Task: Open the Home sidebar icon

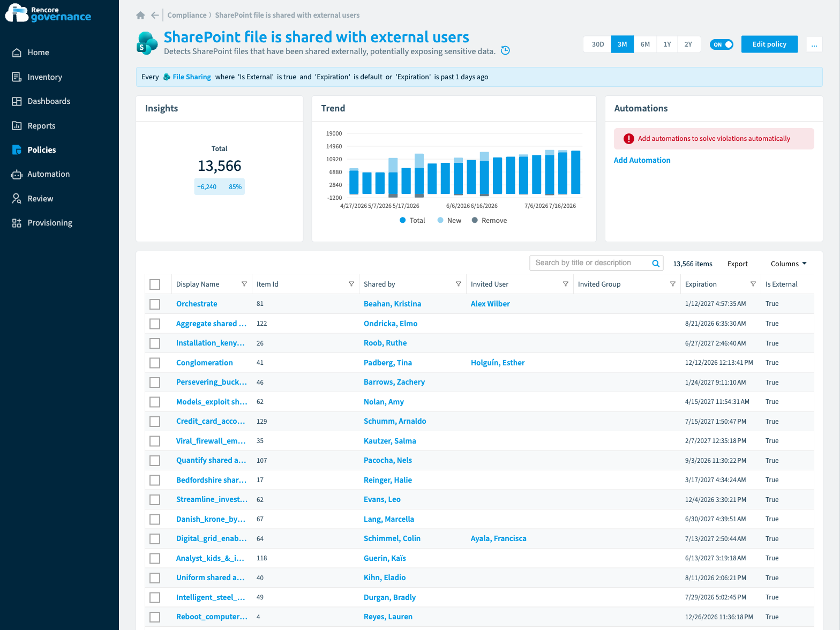Action: tap(17, 52)
